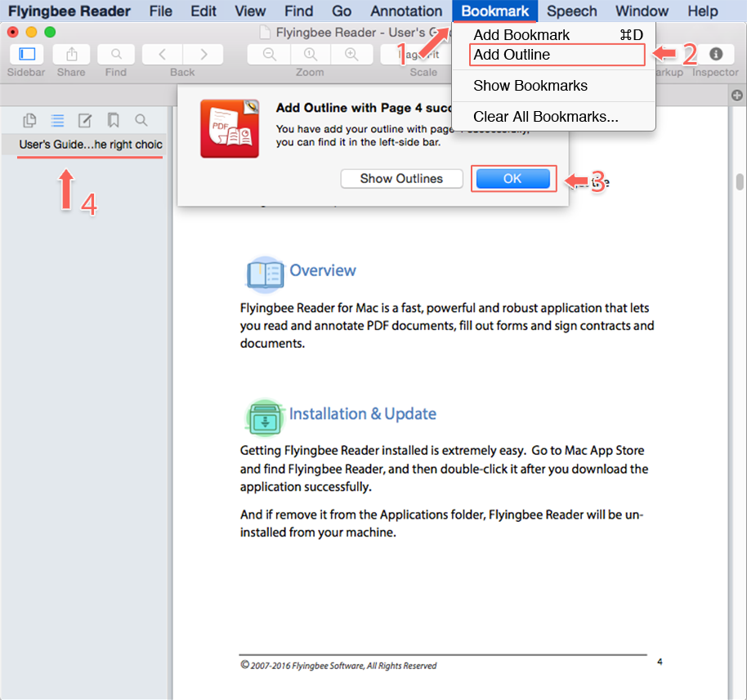This screenshot has height=700, width=747.
Task: Open the Go menu
Action: coord(342,11)
